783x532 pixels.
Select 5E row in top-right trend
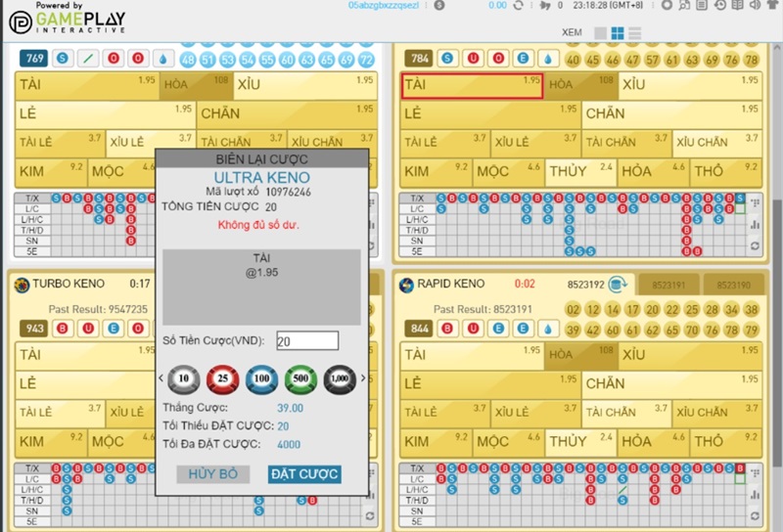(417, 252)
